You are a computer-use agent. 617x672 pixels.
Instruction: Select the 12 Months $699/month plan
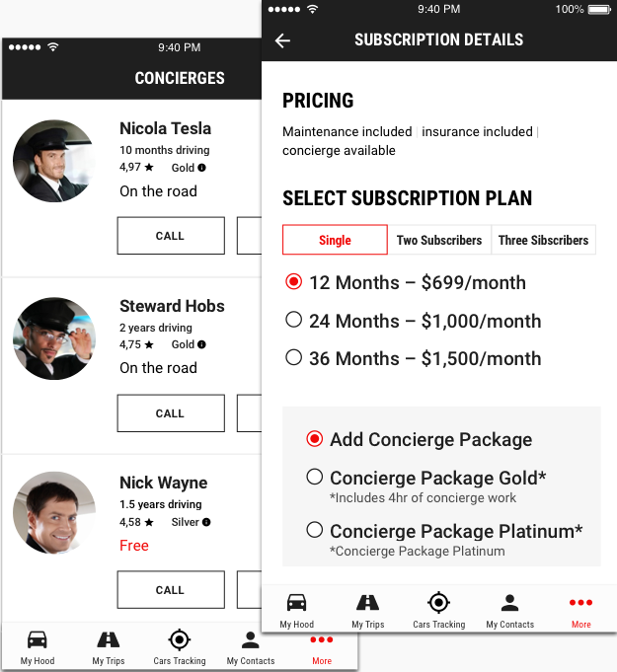(x=293, y=282)
